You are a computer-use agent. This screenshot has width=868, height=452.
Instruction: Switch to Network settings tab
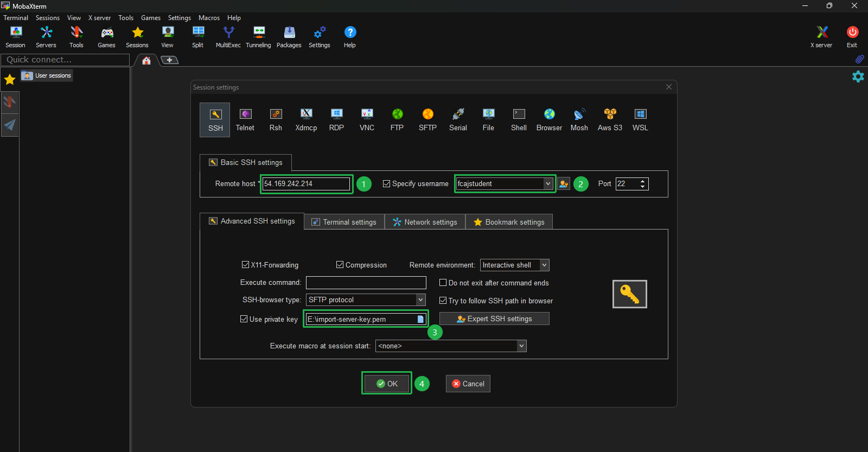pos(425,222)
